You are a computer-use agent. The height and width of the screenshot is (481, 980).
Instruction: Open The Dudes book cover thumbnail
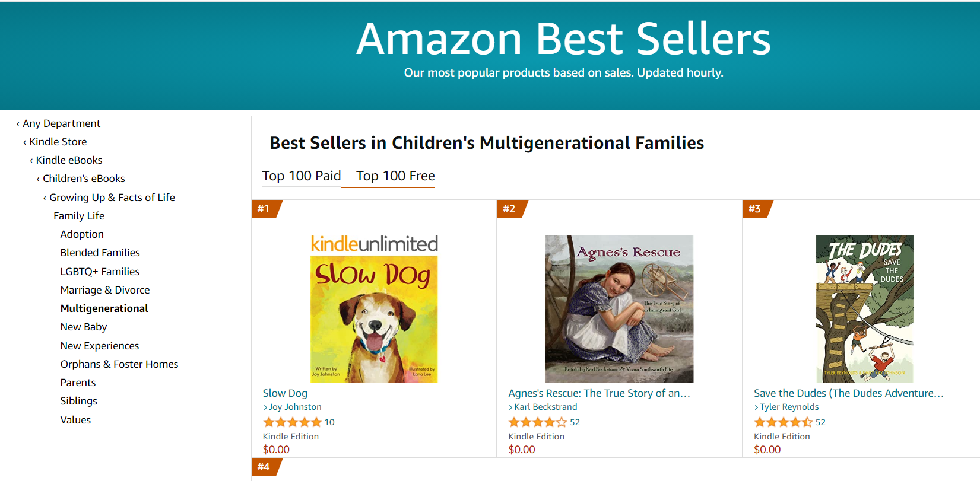[x=864, y=308]
